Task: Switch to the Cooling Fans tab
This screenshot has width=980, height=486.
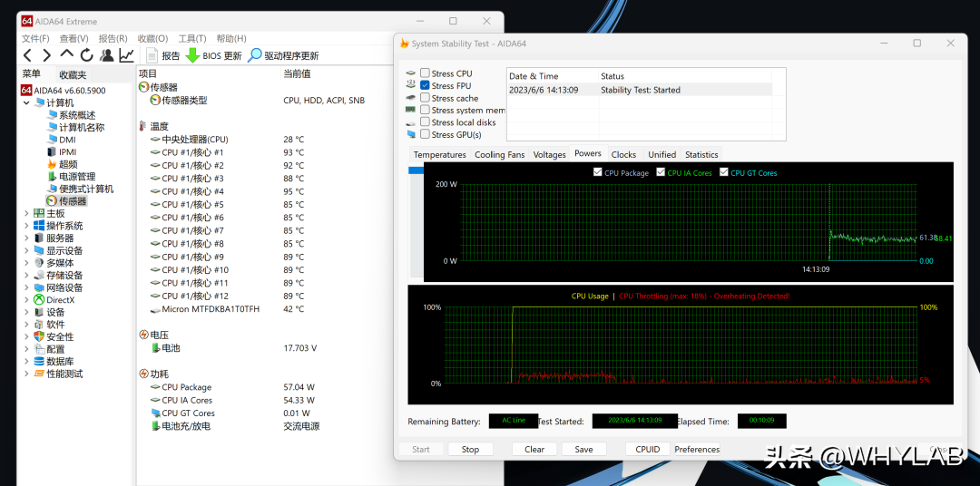Action: pyautogui.click(x=499, y=154)
